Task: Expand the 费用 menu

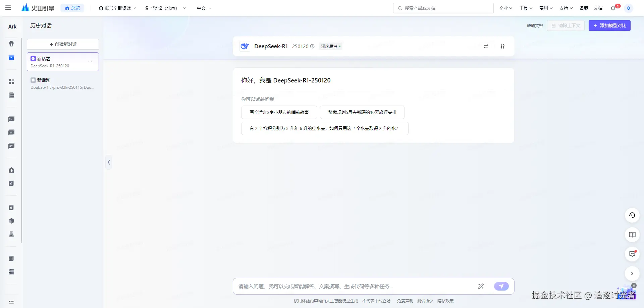Action: click(x=546, y=8)
